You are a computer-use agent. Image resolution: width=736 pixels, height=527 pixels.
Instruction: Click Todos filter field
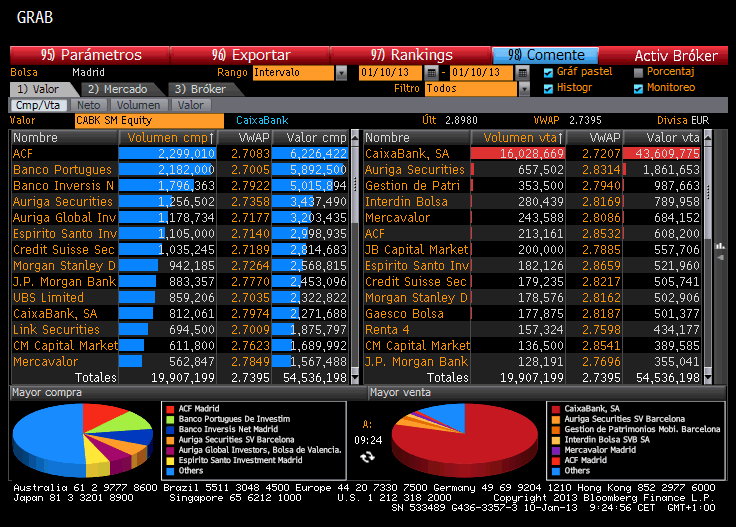click(471, 89)
